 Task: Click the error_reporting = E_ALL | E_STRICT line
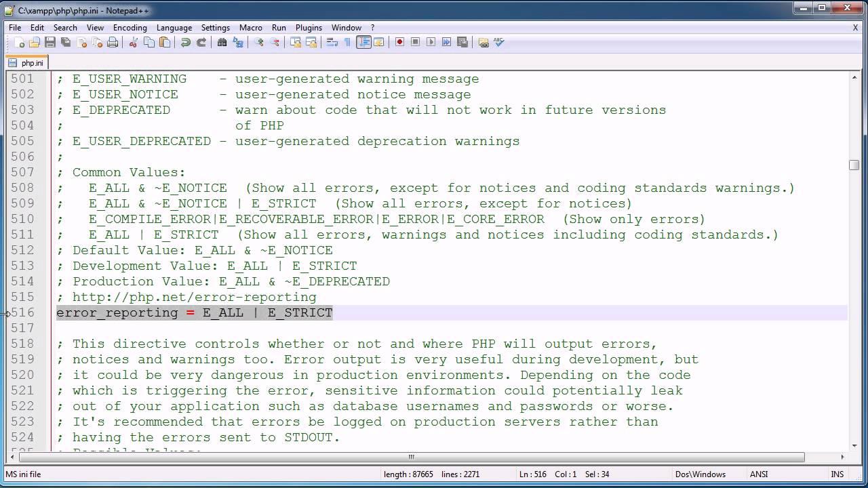tap(195, 312)
